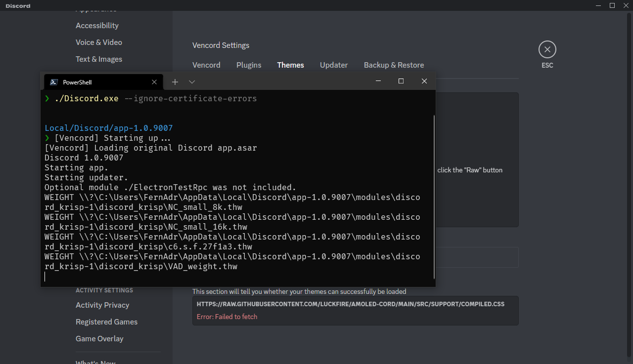This screenshot has height=364, width=633.
Task: Click the "--ignore-certificate-errors" flag text
Action: [x=190, y=98]
